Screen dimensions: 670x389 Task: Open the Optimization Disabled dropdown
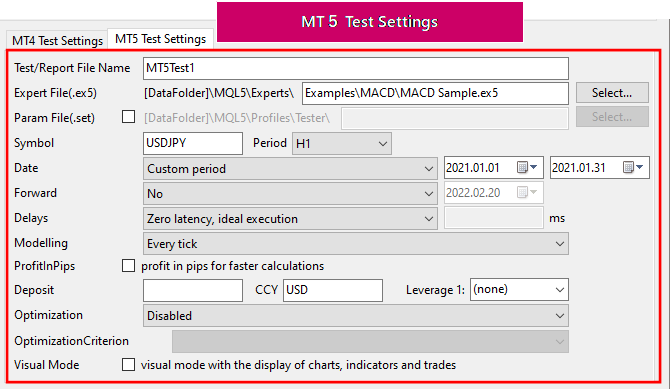click(356, 316)
